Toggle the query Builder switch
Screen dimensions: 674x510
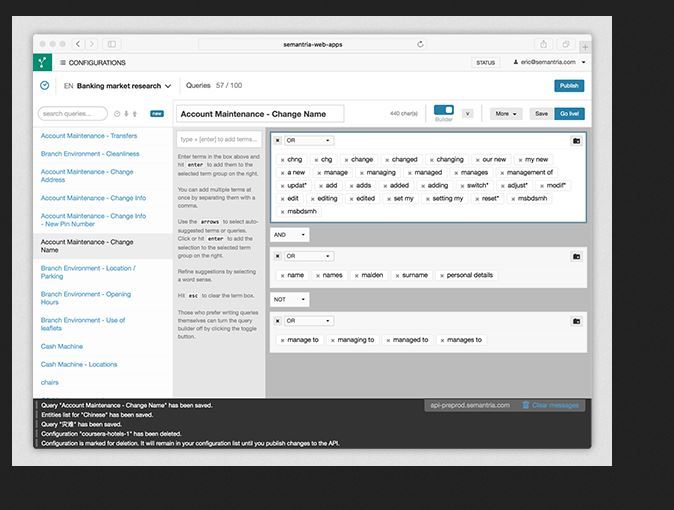click(x=444, y=110)
